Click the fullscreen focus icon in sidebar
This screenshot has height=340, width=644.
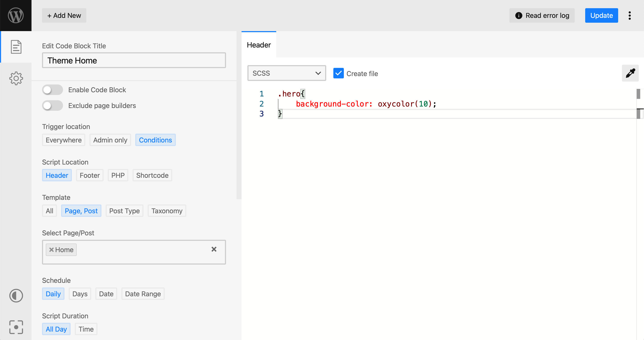pos(16,327)
